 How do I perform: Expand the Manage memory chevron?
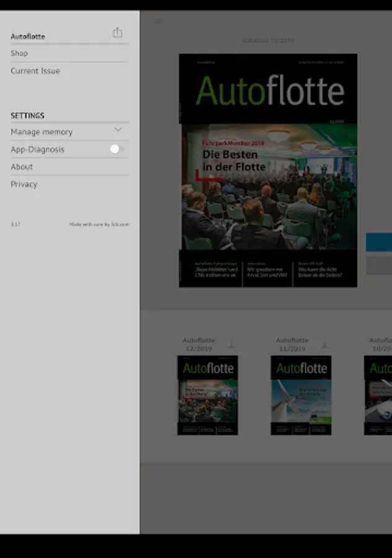coord(118,130)
